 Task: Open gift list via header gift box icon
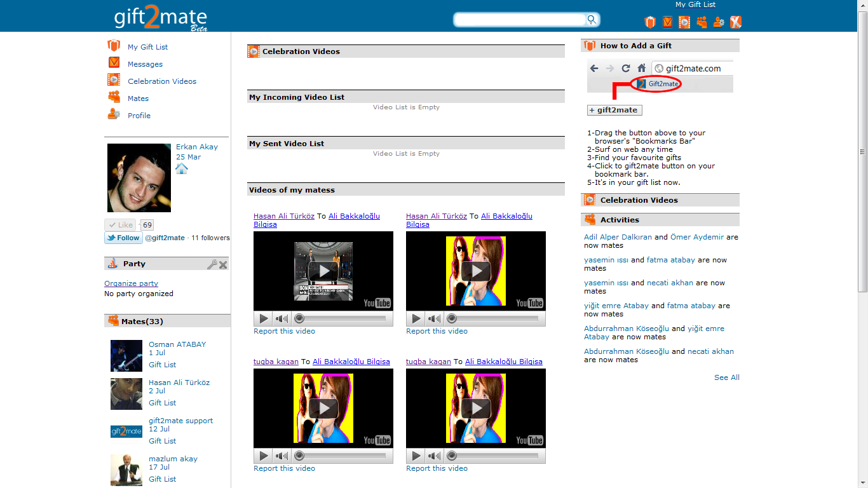point(650,22)
